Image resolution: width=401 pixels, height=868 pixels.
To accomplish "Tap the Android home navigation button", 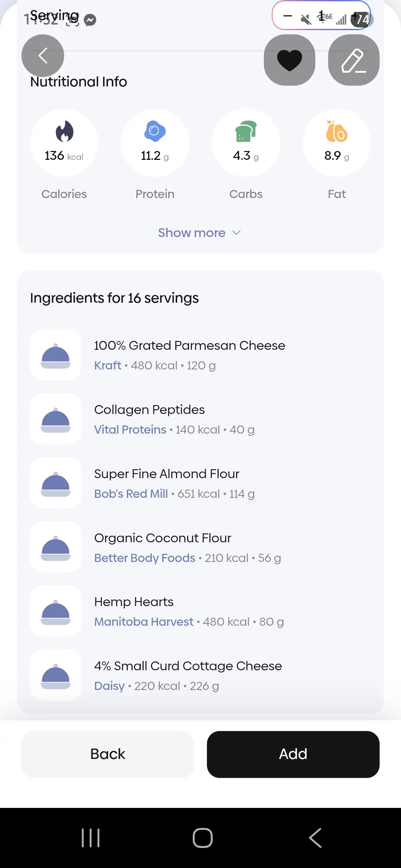I will (x=202, y=838).
